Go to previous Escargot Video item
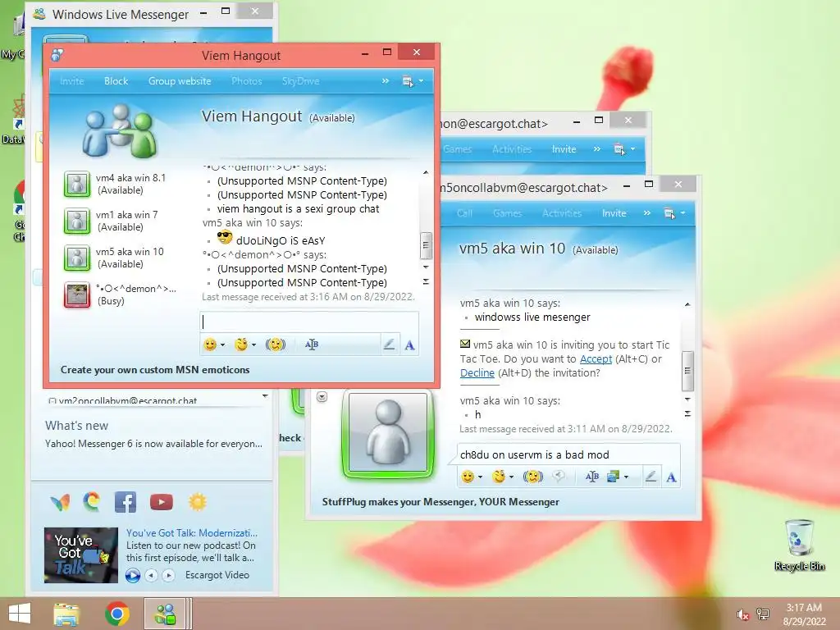The height and width of the screenshot is (630, 840). [152, 575]
